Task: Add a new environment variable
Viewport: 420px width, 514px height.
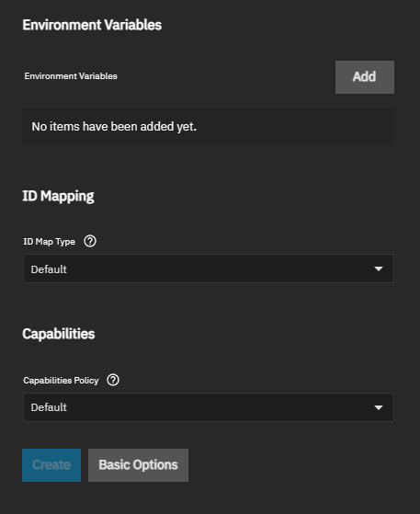Action: pyautogui.click(x=365, y=77)
